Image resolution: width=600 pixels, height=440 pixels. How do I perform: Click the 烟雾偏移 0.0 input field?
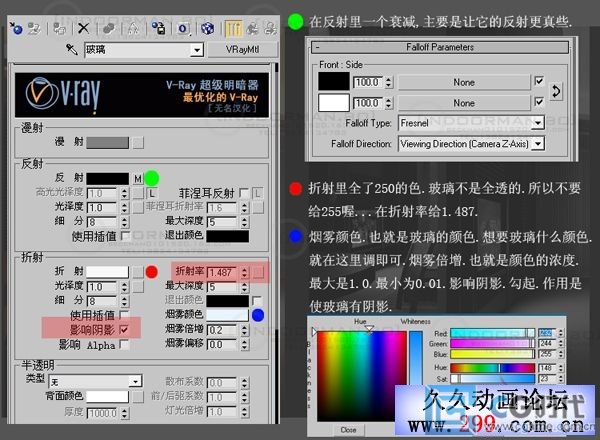point(223,345)
